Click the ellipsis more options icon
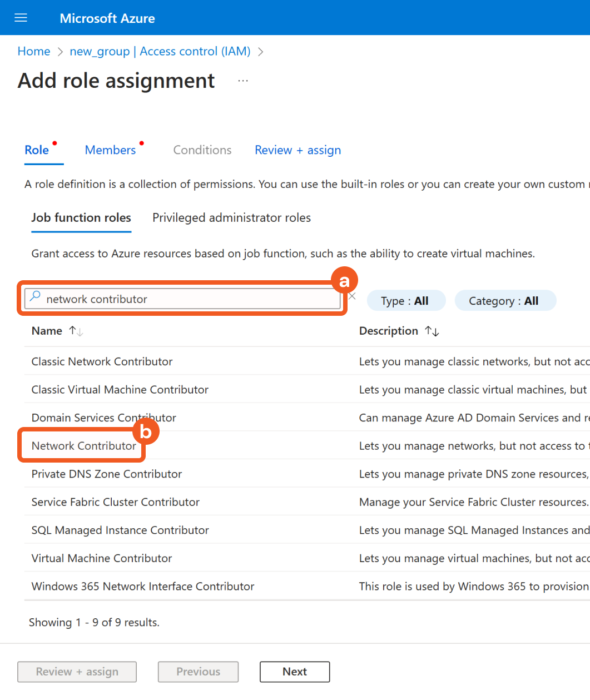This screenshot has height=700, width=590. tap(243, 81)
